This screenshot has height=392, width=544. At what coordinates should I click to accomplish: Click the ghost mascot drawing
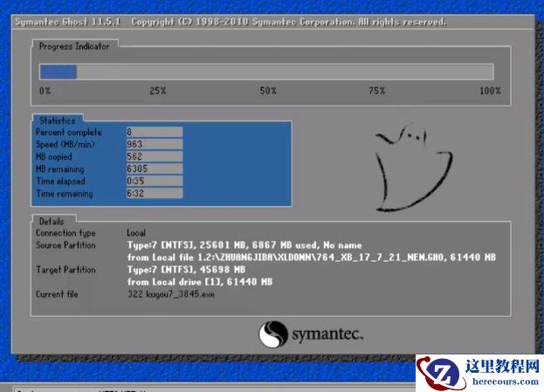pos(414,167)
